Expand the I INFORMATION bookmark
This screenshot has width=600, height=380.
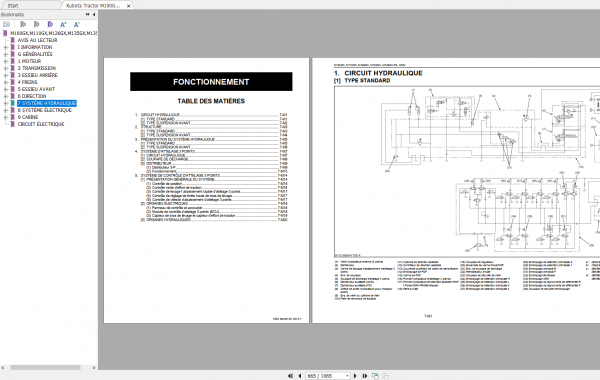tap(6, 47)
